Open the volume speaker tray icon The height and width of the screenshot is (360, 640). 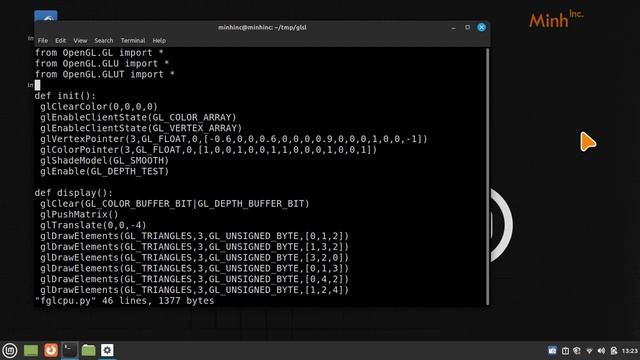click(x=601, y=351)
